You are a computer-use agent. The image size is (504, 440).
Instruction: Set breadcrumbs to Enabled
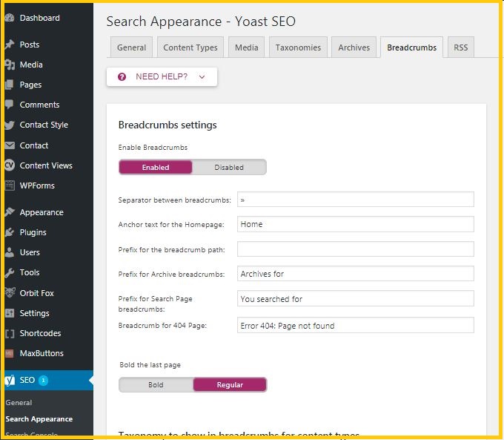[156, 168]
